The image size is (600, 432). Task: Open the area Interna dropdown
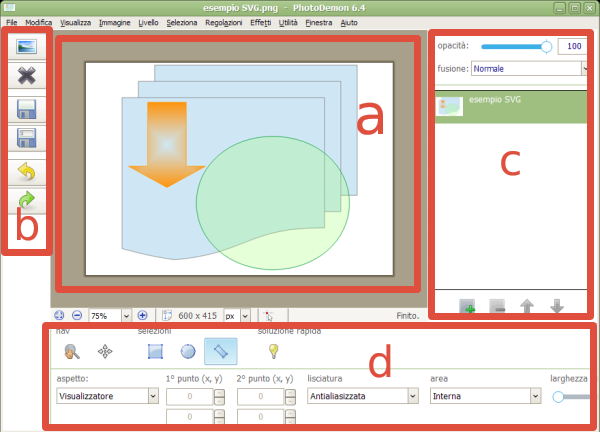[485, 396]
